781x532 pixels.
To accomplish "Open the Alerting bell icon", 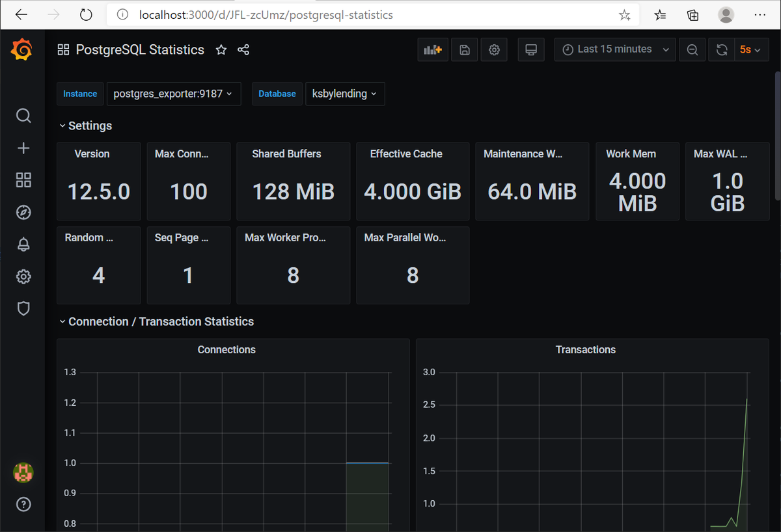I will pos(23,245).
